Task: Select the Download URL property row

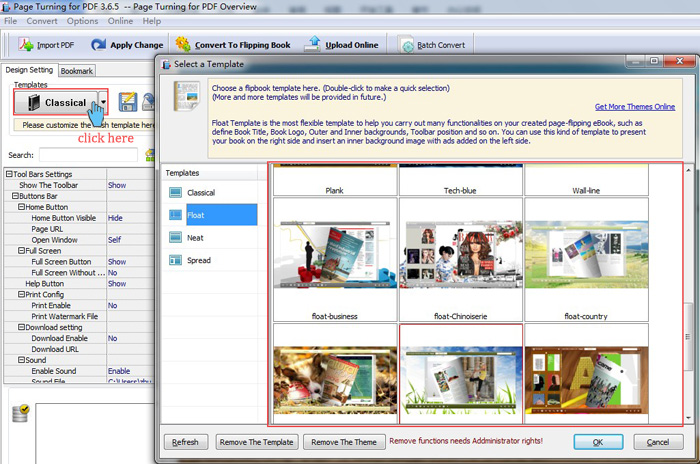Action: point(79,349)
